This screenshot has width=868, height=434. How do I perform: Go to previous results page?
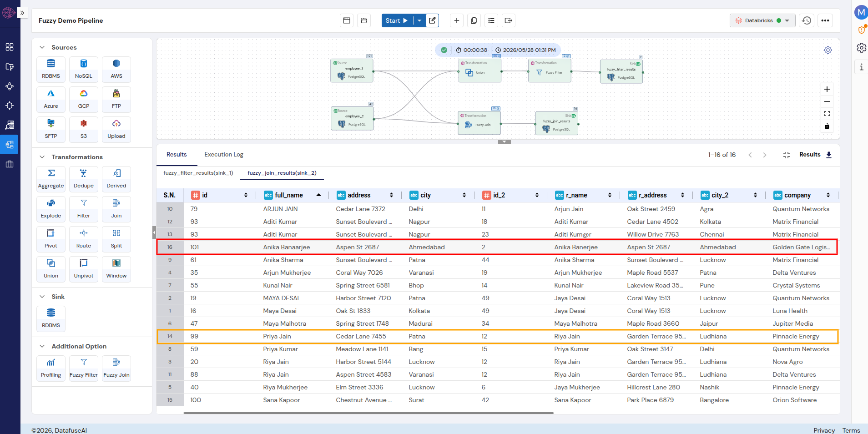[750, 155]
